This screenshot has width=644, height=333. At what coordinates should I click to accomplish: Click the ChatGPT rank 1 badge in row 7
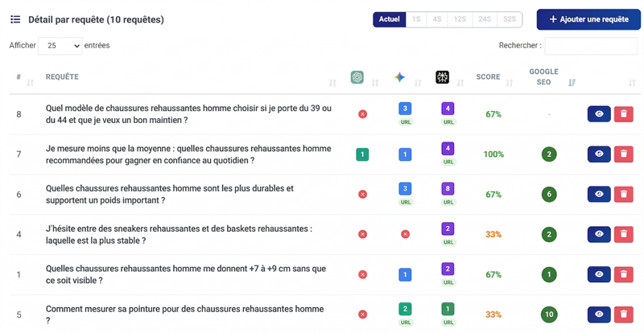click(x=362, y=154)
